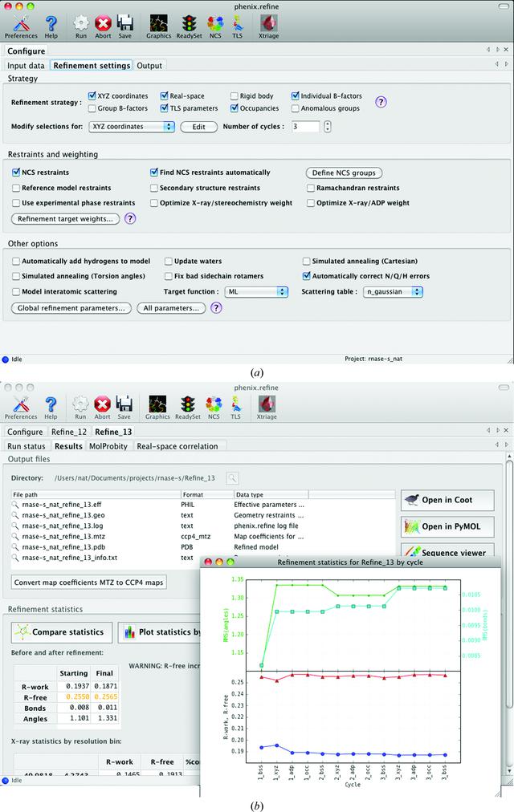This screenshot has width=514, height=812.
Task: Enable Update waters checkbox
Action: pyautogui.click(x=169, y=261)
